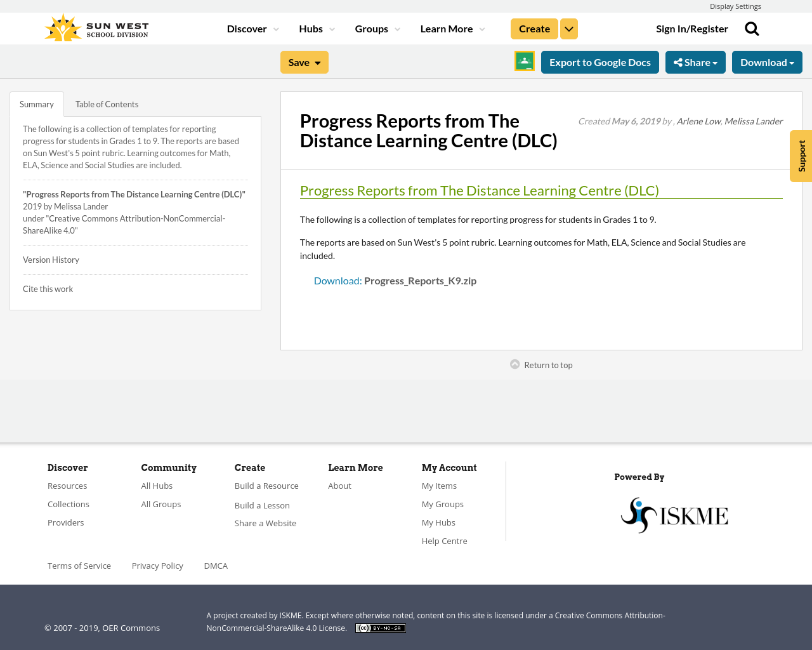Open the Download dropdown menu
The image size is (812, 650).
click(x=767, y=61)
